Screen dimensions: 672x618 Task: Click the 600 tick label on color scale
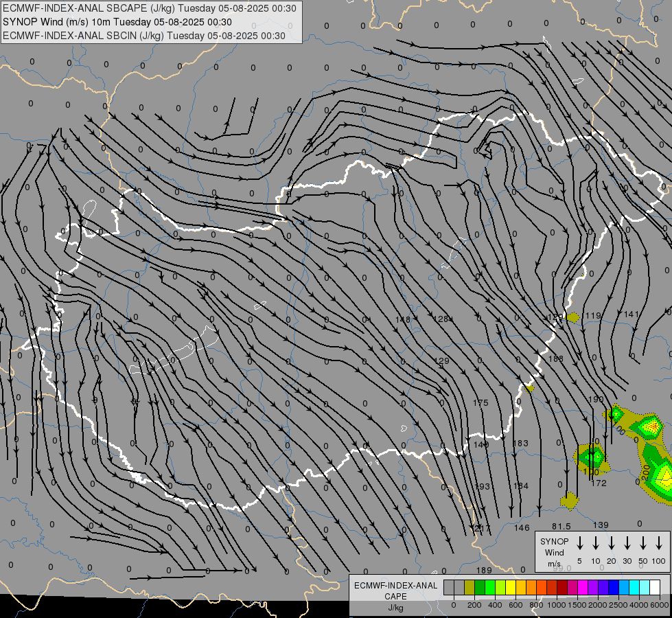[515, 605]
